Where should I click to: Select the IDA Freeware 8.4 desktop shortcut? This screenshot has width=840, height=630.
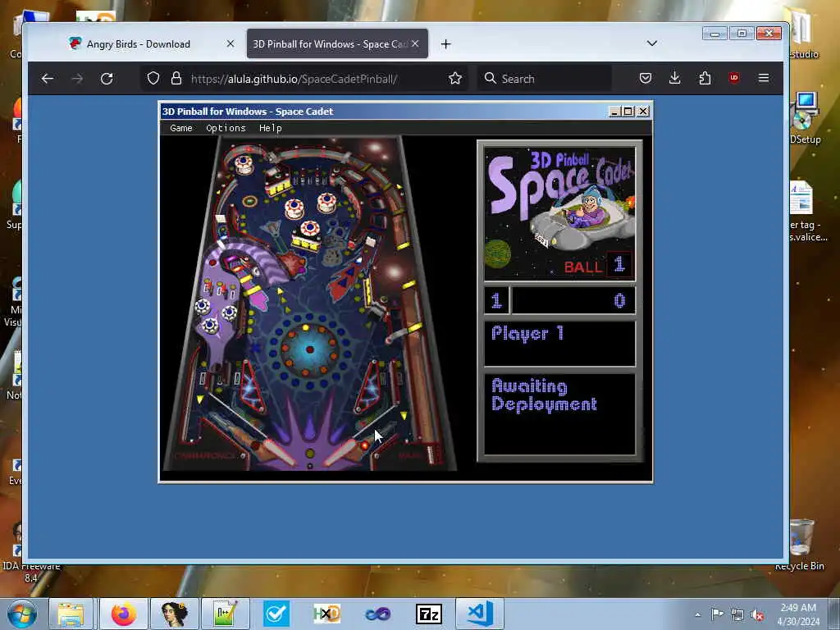[31, 552]
